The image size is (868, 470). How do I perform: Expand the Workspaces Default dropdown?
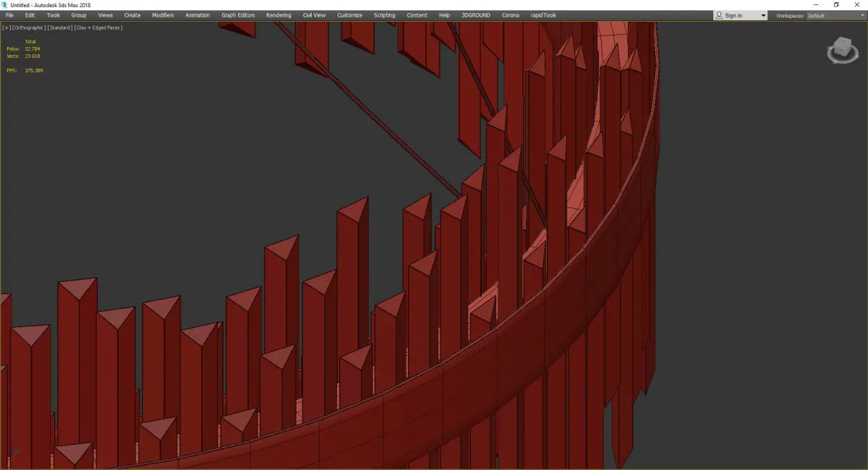click(835, 15)
